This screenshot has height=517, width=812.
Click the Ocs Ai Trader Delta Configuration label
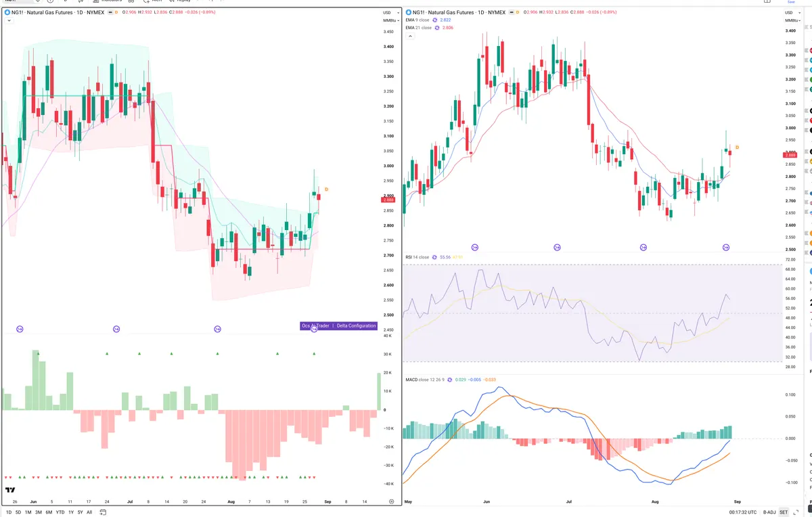click(338, 325)
